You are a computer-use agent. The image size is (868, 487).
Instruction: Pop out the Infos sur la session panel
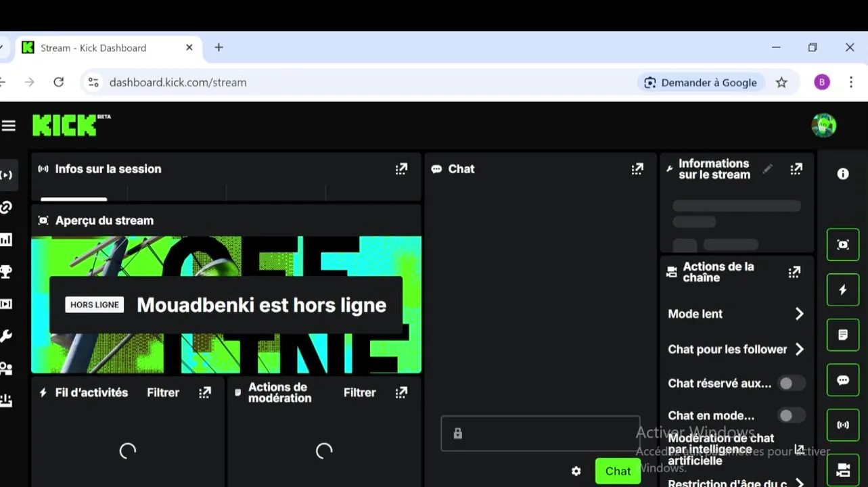401,169
